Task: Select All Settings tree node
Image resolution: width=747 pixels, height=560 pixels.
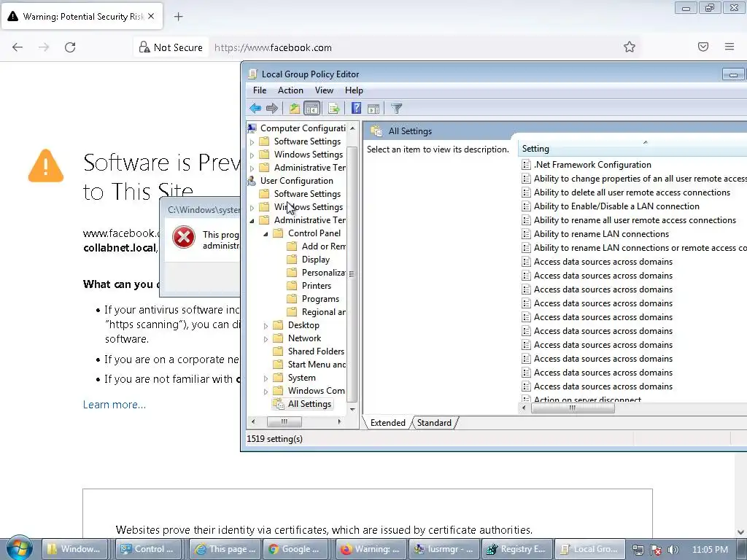Action: [309, 404]
